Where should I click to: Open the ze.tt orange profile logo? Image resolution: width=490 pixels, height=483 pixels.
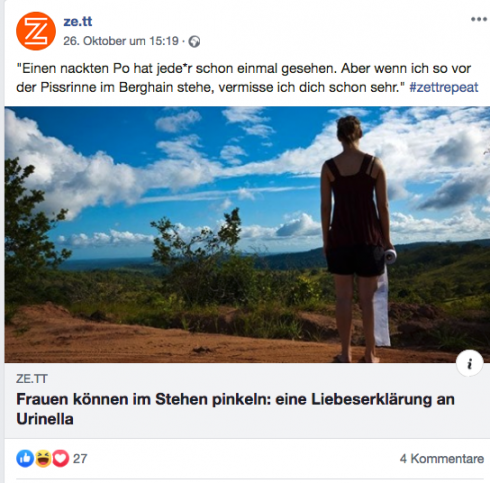[x=36, y=31]
